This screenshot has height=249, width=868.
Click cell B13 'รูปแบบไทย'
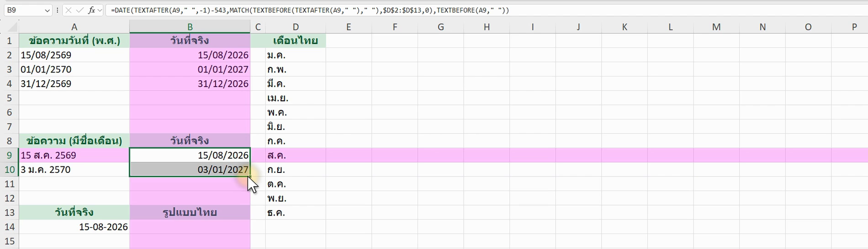(190, 213)
